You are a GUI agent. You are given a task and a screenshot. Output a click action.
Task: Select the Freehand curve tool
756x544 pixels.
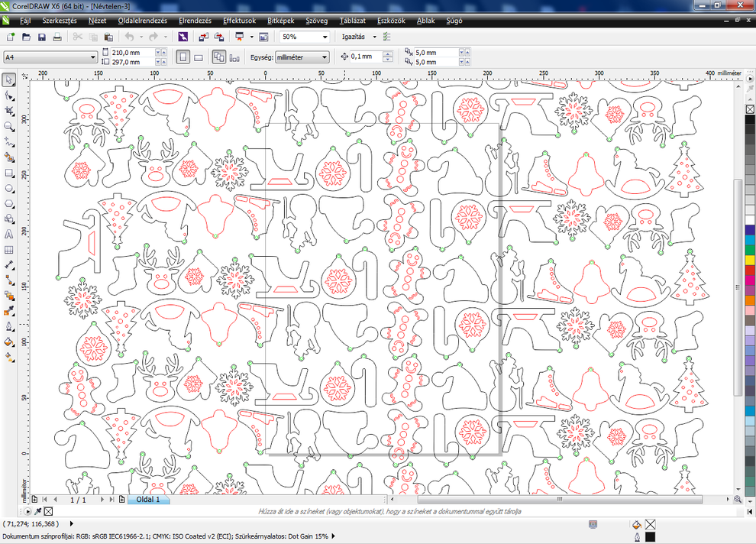8,142
